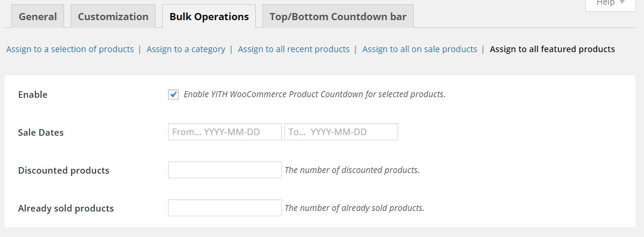Choose Assign to all on sale products
This screenshot has width=644, height=237.
point(420,49)
